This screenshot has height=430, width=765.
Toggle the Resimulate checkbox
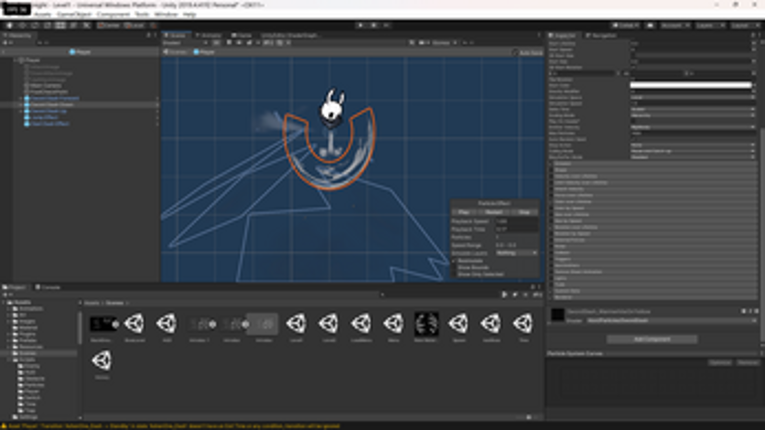coord(454,261)
